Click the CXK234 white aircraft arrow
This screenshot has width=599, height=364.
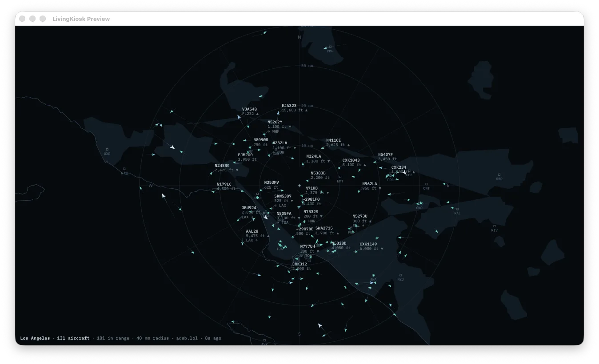(x=404, y=171)
